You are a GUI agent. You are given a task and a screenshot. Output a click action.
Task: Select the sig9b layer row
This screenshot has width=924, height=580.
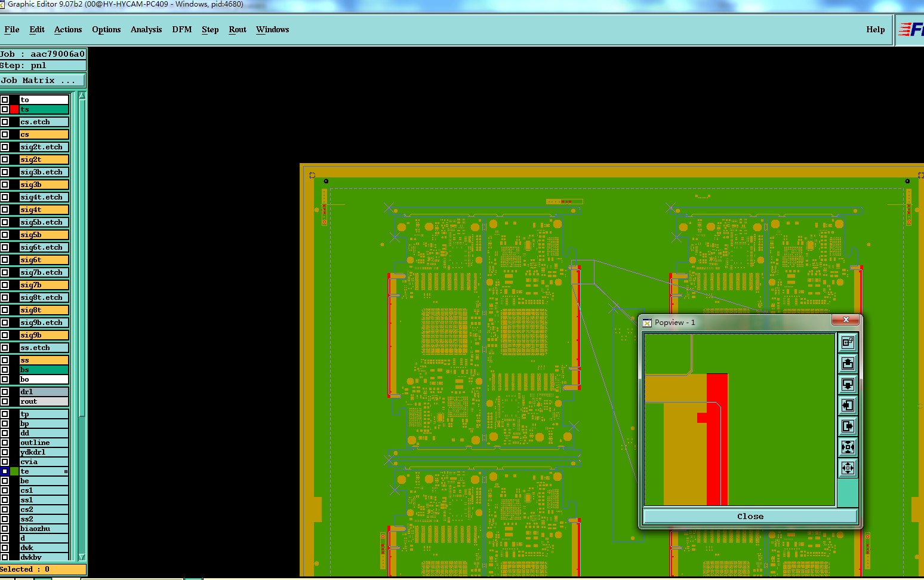pyautogui.click(x=44, y=335)
